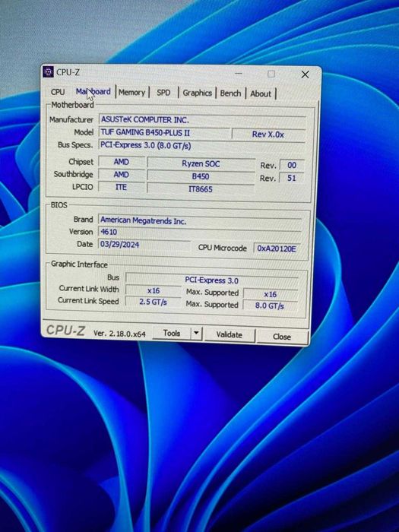Select the American Megatrends Inc. BIOS brand

click(x=200, y=220)
